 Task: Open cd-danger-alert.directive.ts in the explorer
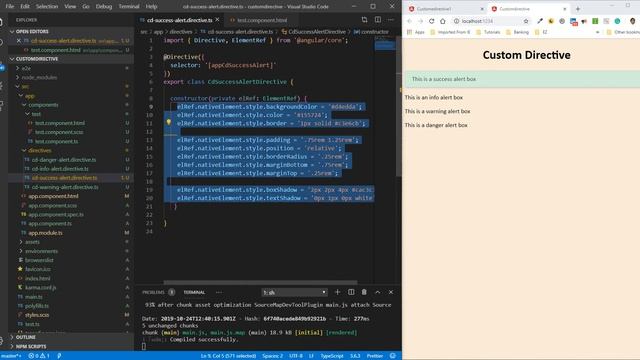64,160
